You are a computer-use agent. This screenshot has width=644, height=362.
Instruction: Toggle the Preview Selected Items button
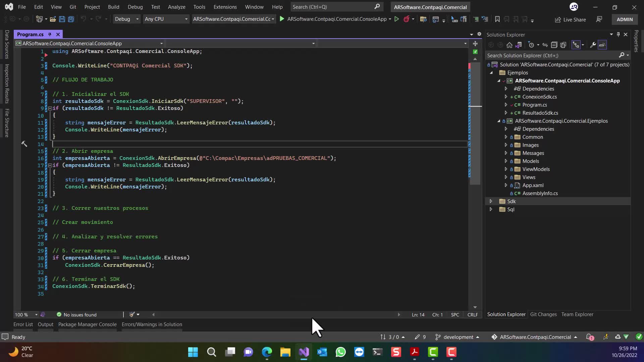point(602,45)
